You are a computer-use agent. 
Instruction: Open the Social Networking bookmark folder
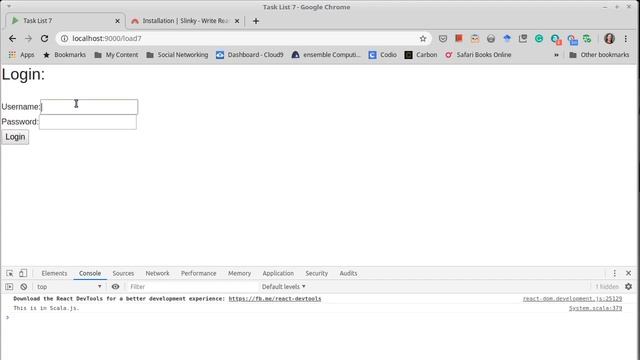tap(177, 55)
